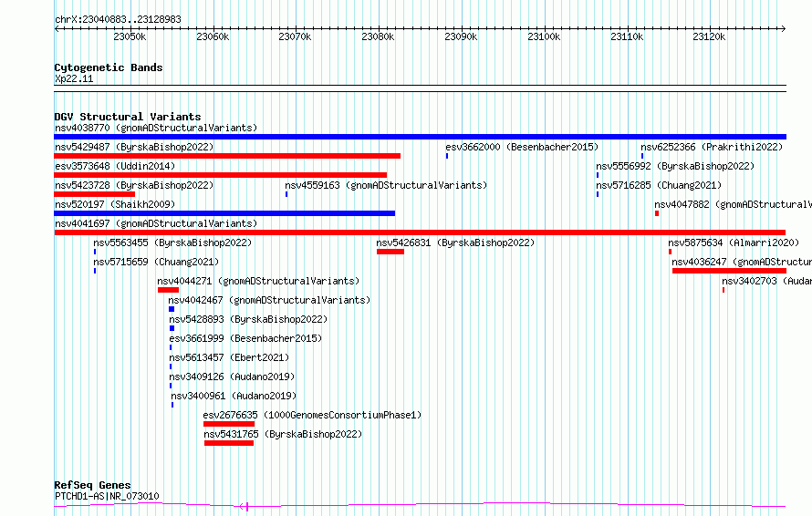
Task: Open nsv4559163 gnomAD variant label
Action: coord(386,185)
